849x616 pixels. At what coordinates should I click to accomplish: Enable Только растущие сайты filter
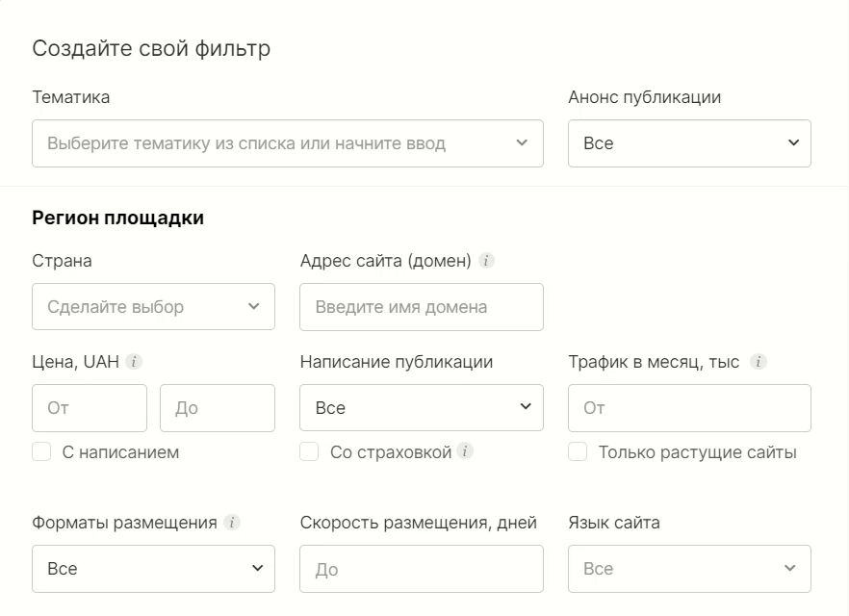point(577,450)
